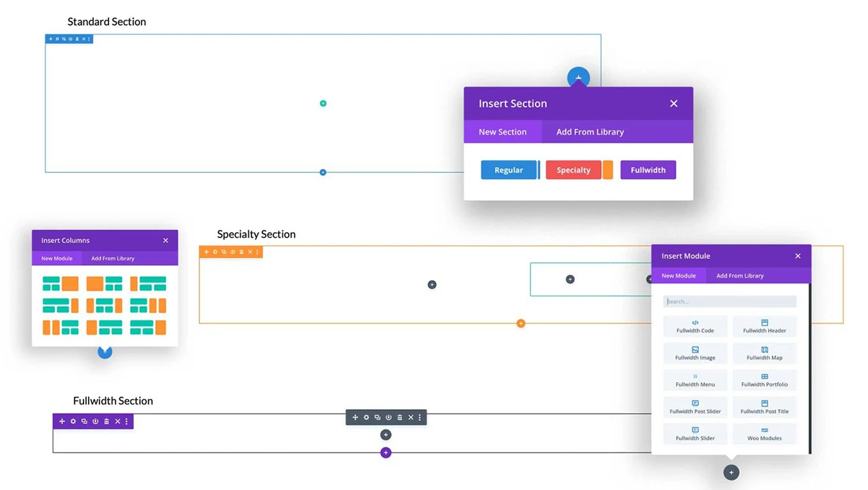Viewport: 868px width, 490px height.
Task: Switch to the New Section tab
Action: (x=502, y=132)
